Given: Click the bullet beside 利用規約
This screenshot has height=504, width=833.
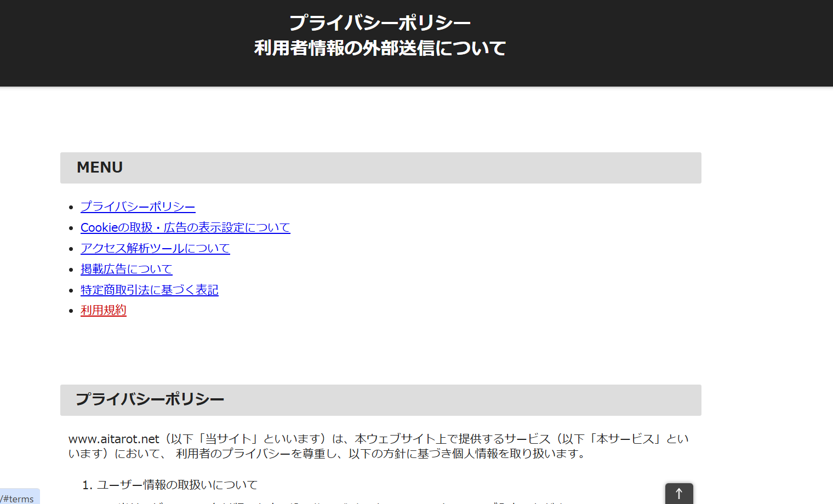Looking at the screenshot, I should click(x=71, y=310).
